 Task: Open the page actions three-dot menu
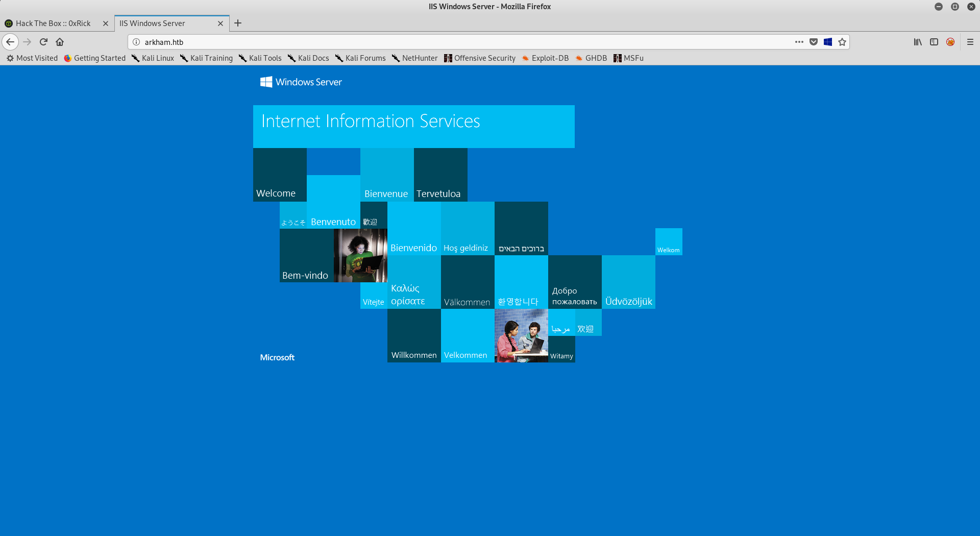(x=799, y=42)
